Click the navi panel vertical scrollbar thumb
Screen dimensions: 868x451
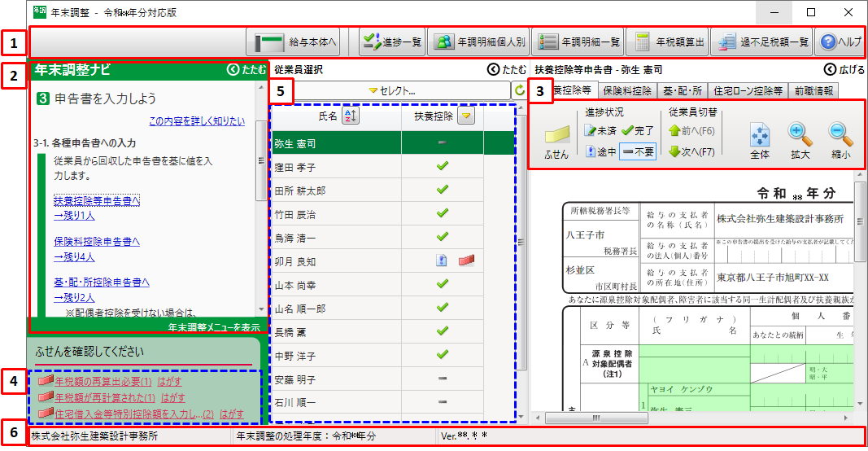[x=261, y=160]
